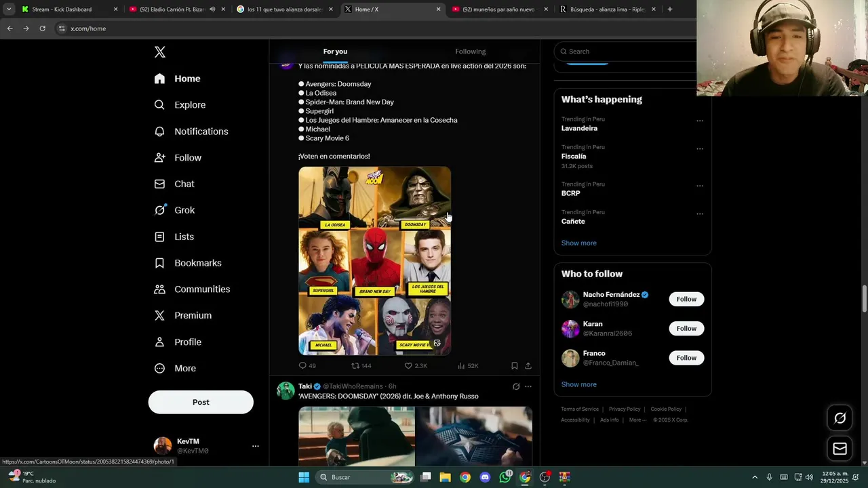Click the X logo in sidebar

[159, 52]
